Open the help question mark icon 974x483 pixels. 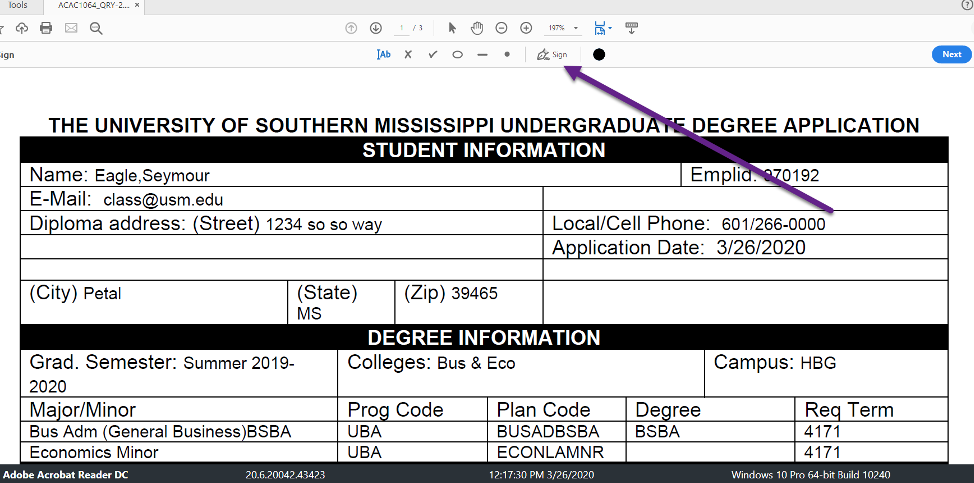(967, 6)
